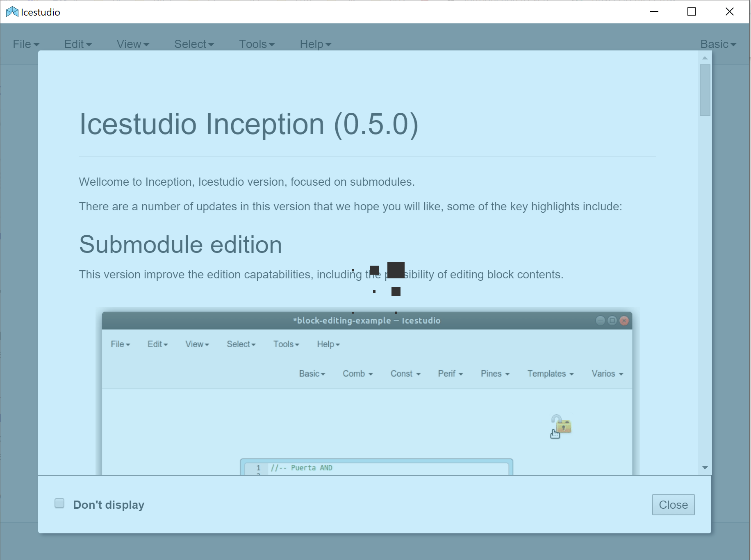
Task: Click the minimize circle in the preview titlebar
Action: click(x=600, y=321)
